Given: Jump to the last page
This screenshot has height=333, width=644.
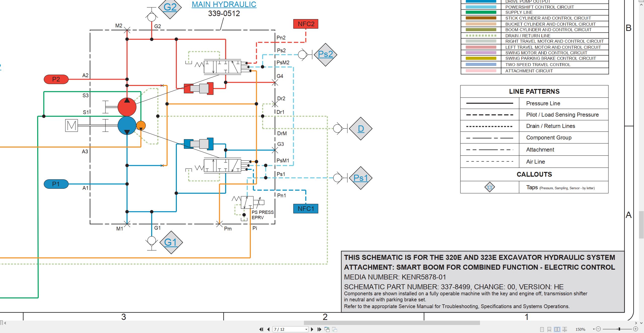Looking at the screenshot, I should pyautogui.click(x=319, y=329).
